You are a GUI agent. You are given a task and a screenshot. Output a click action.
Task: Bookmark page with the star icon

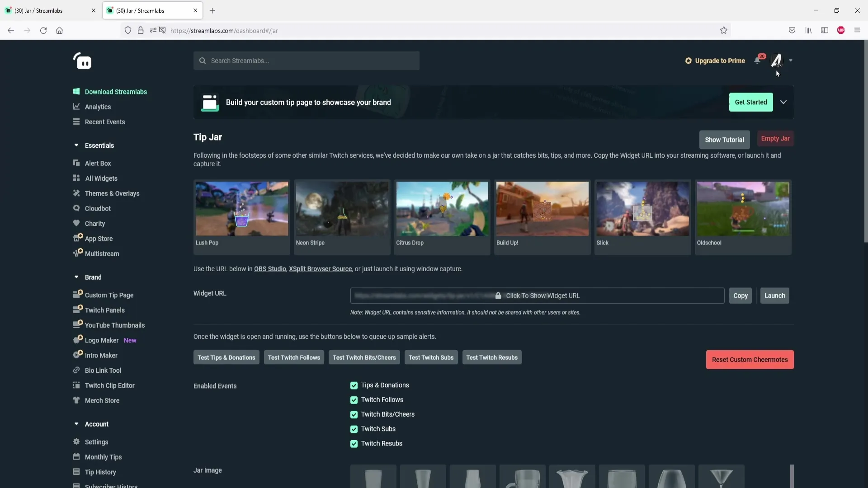coord(724,30)
